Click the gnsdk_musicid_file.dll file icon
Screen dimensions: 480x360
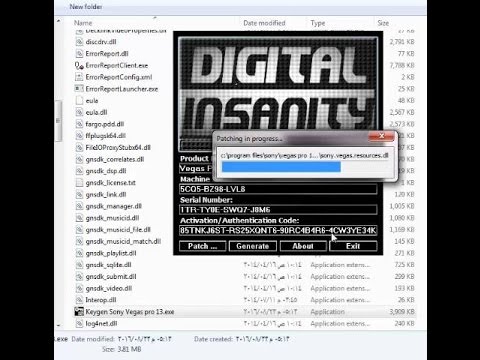coord(79,230)
